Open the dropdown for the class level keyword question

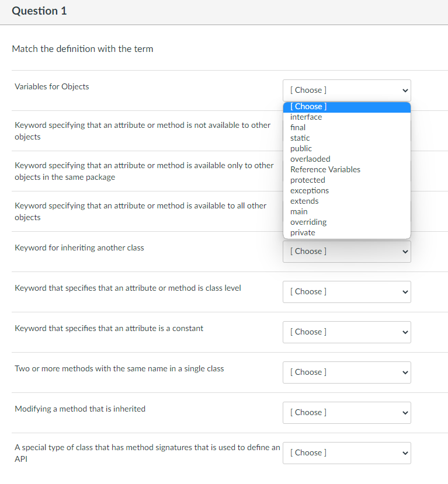(346, 291)
